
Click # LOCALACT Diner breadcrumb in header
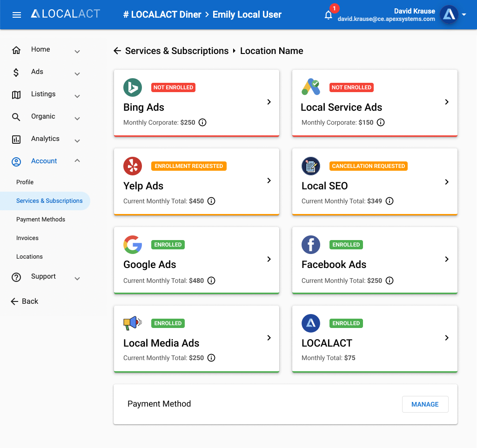click(x=162, y=14)
